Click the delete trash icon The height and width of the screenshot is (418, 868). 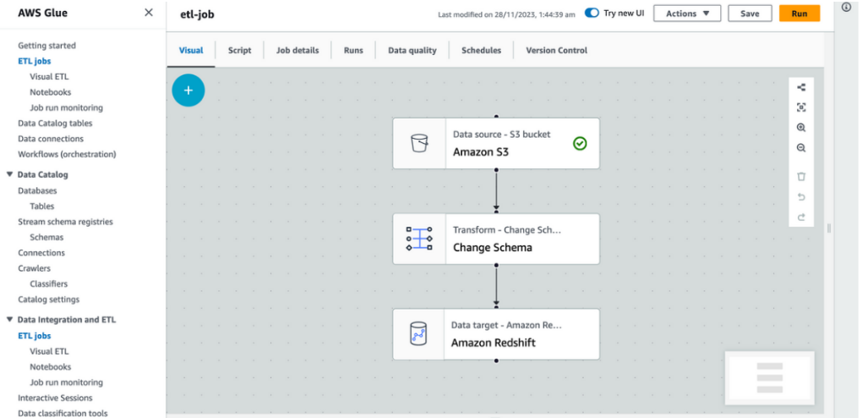pos(801,176)
